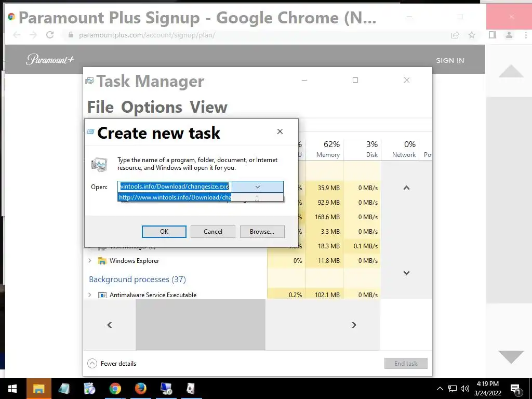Click the Open text input field
The height and width of the screenshot is (399, 532).
(175, 187)
